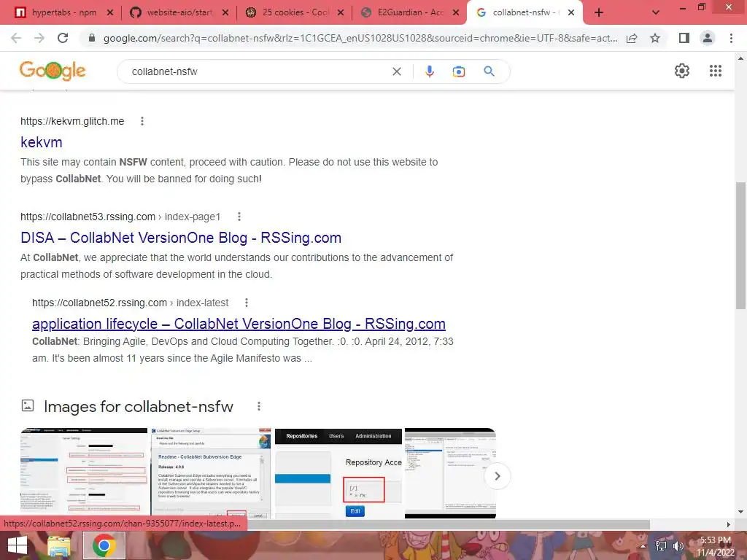Open options for the collabnet53.rssing.com result
The height and width of the screenshot is (560, 747).
(x=239, y=217)
